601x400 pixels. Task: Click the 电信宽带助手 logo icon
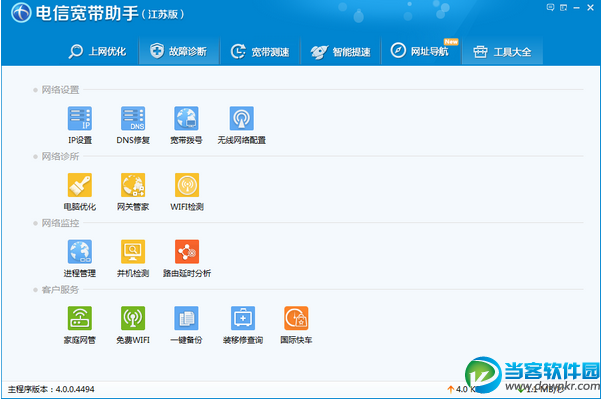coord(21,13)
